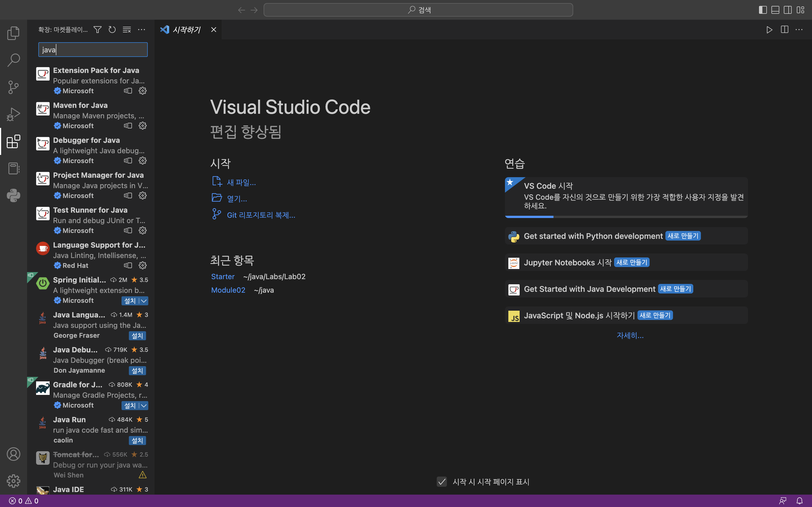Click the filter extensions icon

[97, 30]
